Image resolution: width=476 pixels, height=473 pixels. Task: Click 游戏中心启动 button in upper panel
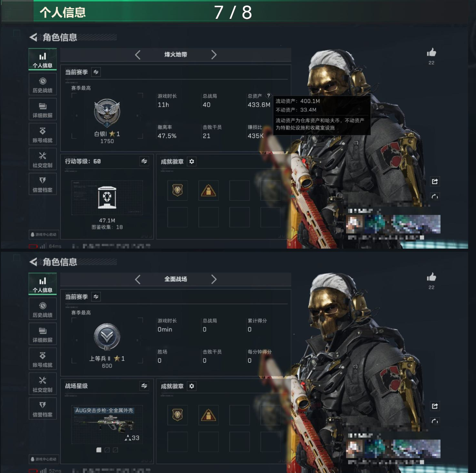pos(43,234)
